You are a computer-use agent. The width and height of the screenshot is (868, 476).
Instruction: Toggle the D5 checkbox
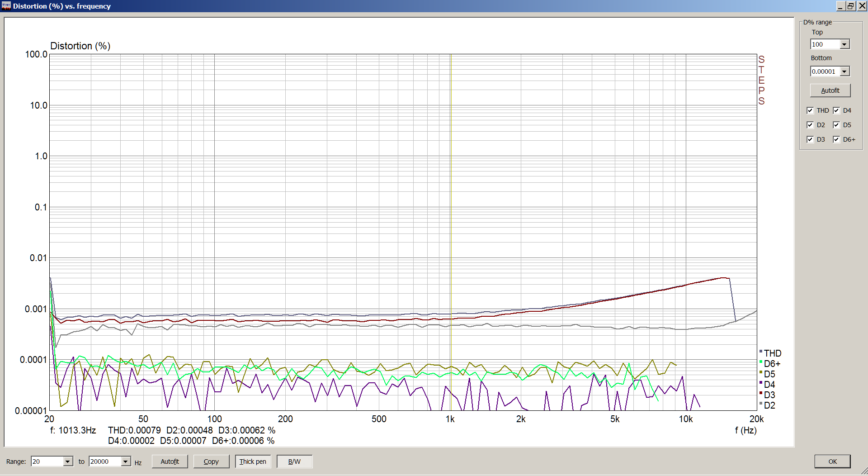(x=836, y=125)
